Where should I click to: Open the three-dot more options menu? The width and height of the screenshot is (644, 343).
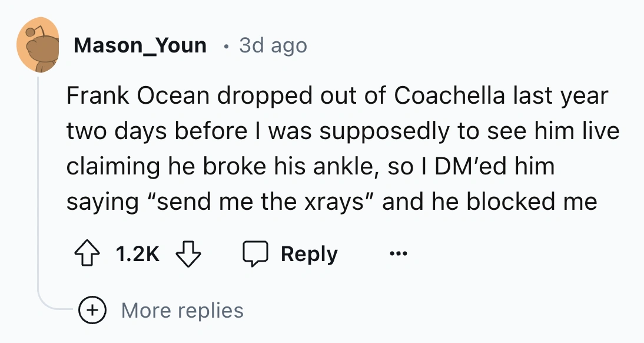[398, 254]
